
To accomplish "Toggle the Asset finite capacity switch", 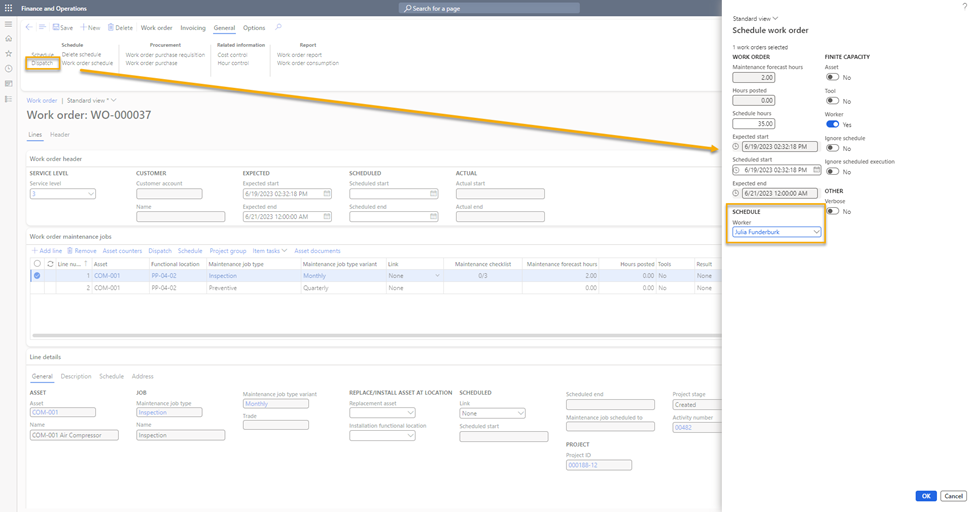I will [x=832, y=77].
